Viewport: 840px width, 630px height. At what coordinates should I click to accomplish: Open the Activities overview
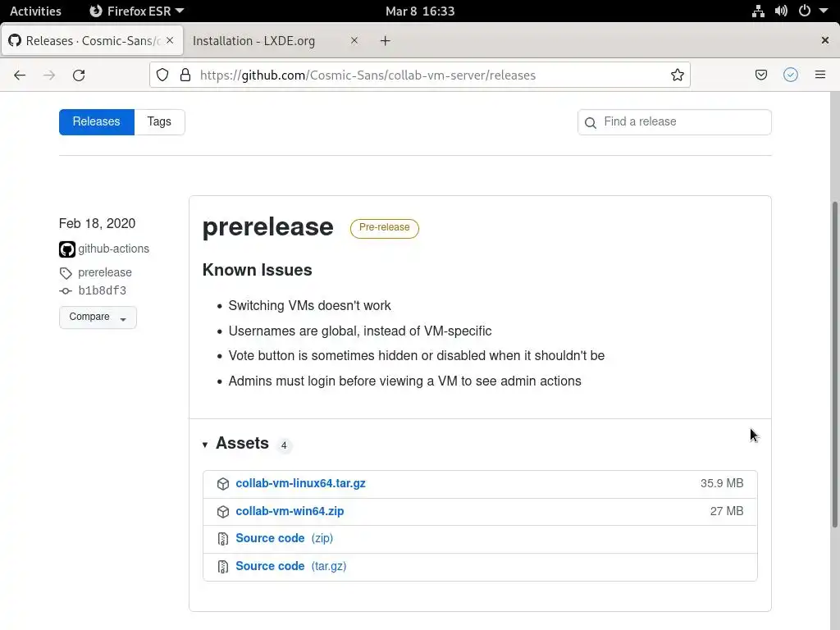[x=35, y=11]
